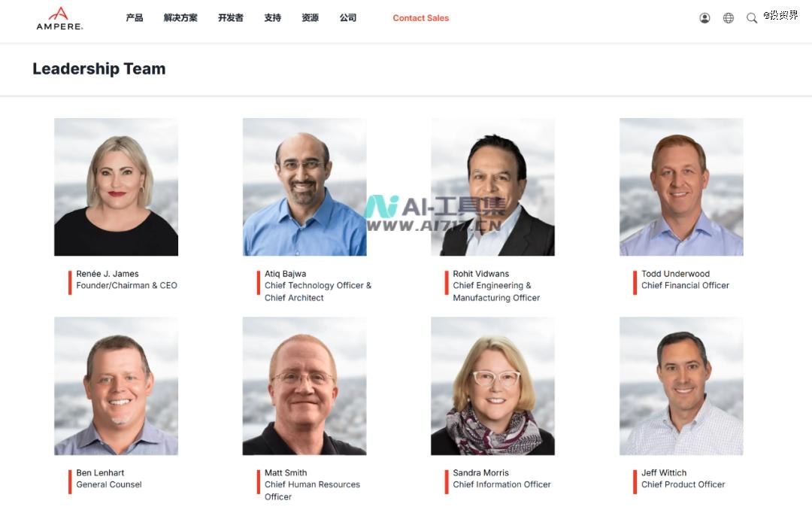The width and height of the screenshot is (812, 510).
Task: Click the Leadership Team heading
Action: tap(99, 68)
